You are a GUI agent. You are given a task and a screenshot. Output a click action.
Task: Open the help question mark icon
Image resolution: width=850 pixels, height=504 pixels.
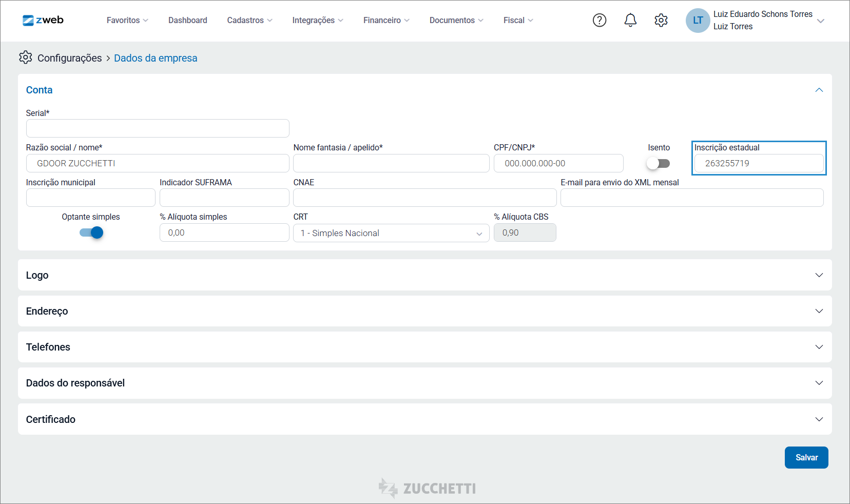coord(600,20)
